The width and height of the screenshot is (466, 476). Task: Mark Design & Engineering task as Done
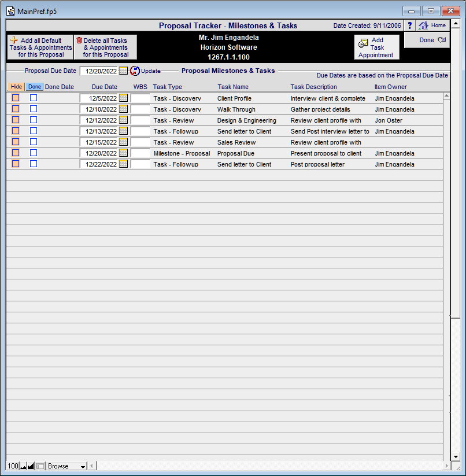(34, 120)
